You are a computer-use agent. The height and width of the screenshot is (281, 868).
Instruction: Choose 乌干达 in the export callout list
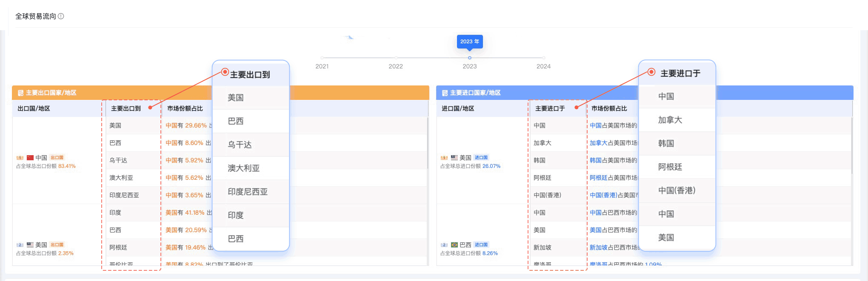tap(240, 145)
